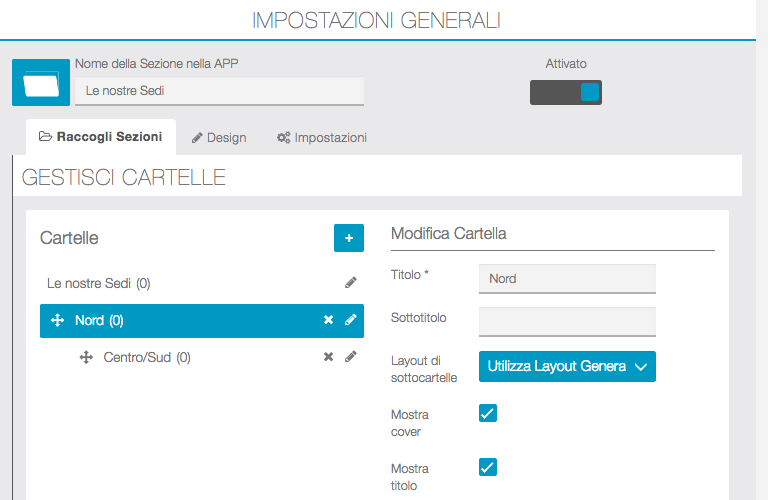
Task: Select the Raccogli Sezioni tab
Action: coord(100,137)
